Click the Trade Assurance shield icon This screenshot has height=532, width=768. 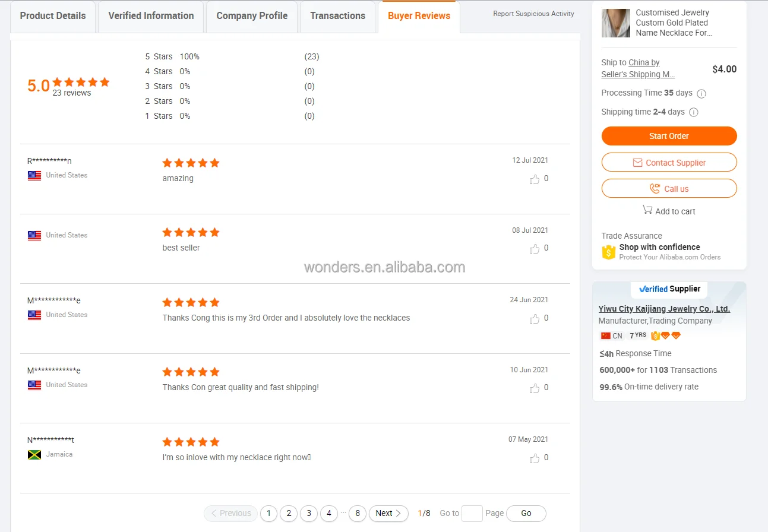pyautogui.click(x=608, y=252)
